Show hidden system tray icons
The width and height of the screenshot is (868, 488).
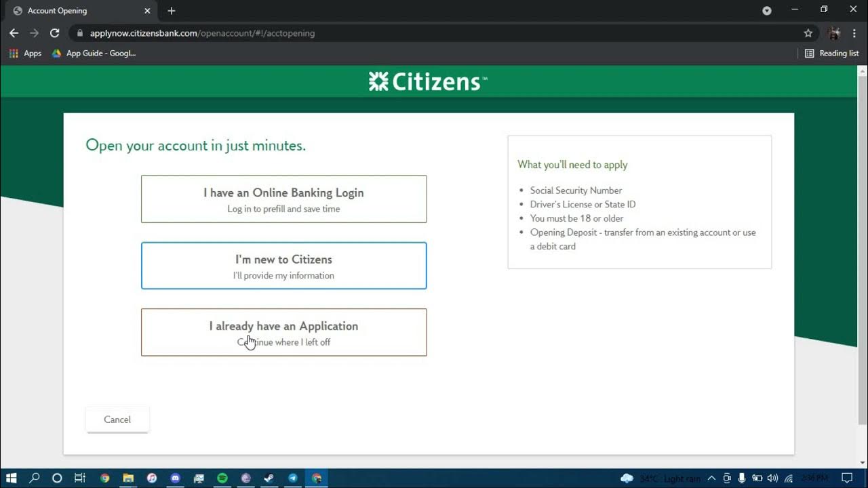click(x=711, y=478)
